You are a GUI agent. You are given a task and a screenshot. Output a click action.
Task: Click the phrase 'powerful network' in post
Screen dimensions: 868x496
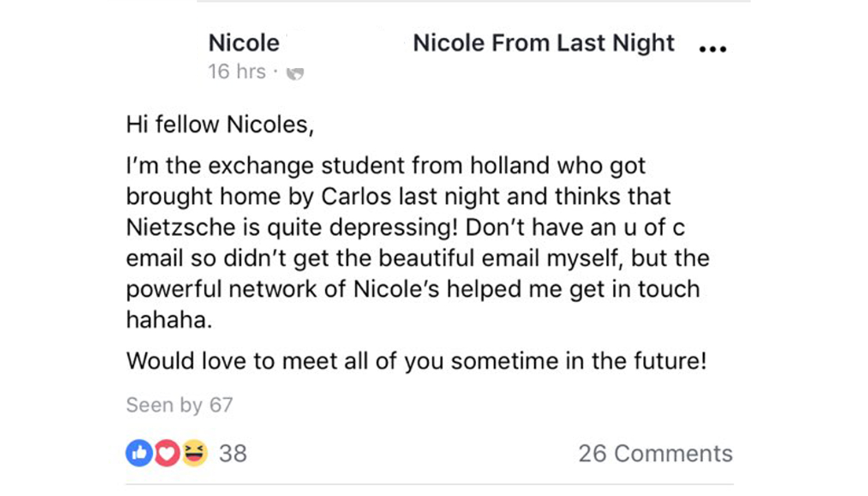click(221, 289)
